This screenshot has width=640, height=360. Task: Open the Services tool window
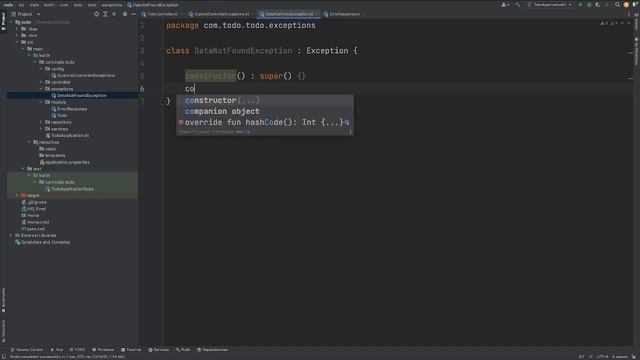click(x=158, y=350)
